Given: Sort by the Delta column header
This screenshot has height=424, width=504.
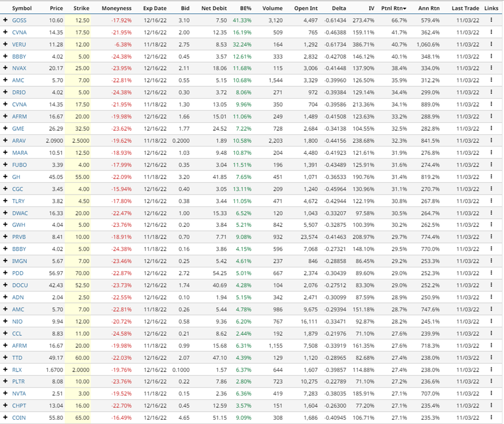Looking at the screenshot, I should tap(339, 9).
